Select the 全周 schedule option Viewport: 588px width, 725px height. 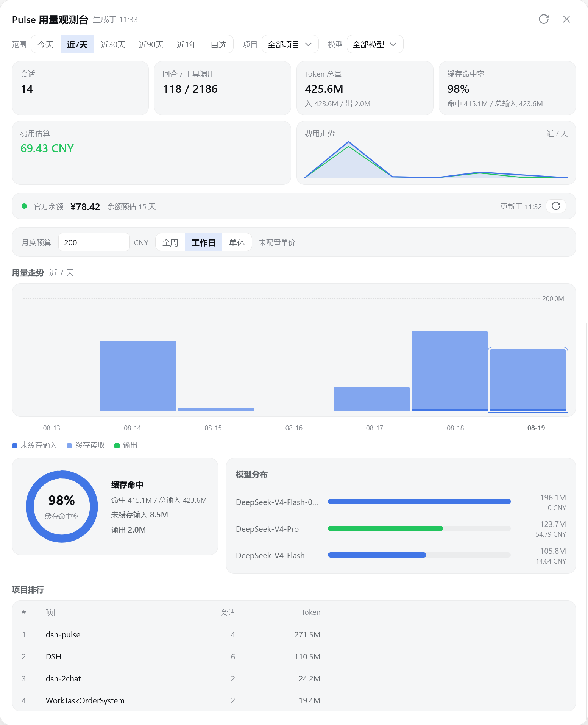tap(170, 242)
